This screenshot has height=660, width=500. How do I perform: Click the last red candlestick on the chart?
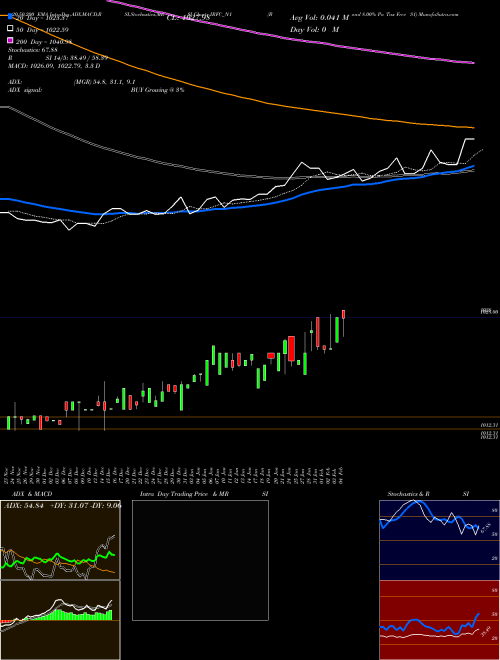pyautogui.click(x=344, y=314)
